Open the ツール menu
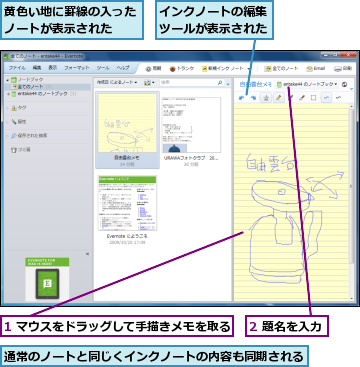The width and height of the screenshot is (360, 367). coord(103,68)
